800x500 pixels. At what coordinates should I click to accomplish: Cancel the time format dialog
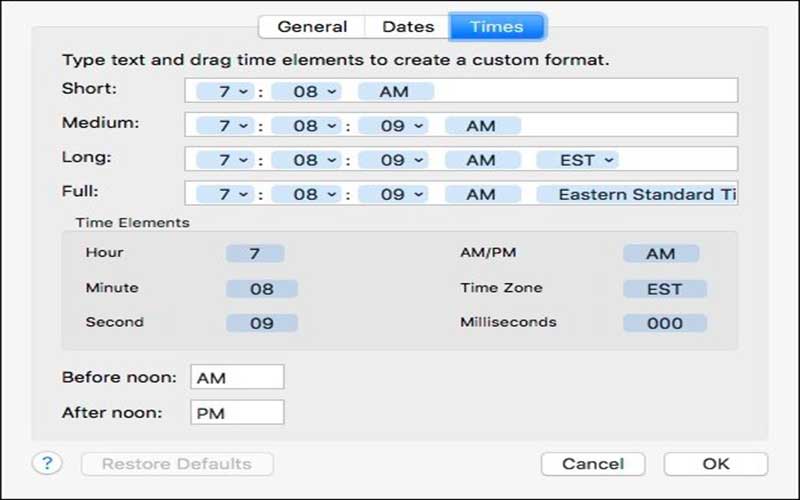point(593,464)
